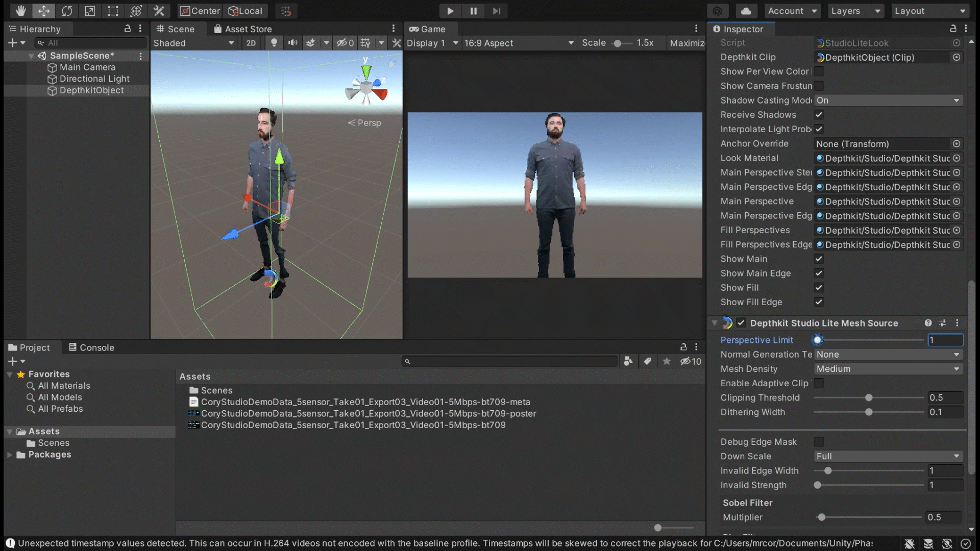The image size is (980, 551).
Task: Select DepthkitObject in the Hierarchy
Action: click(x=91, y=90)
